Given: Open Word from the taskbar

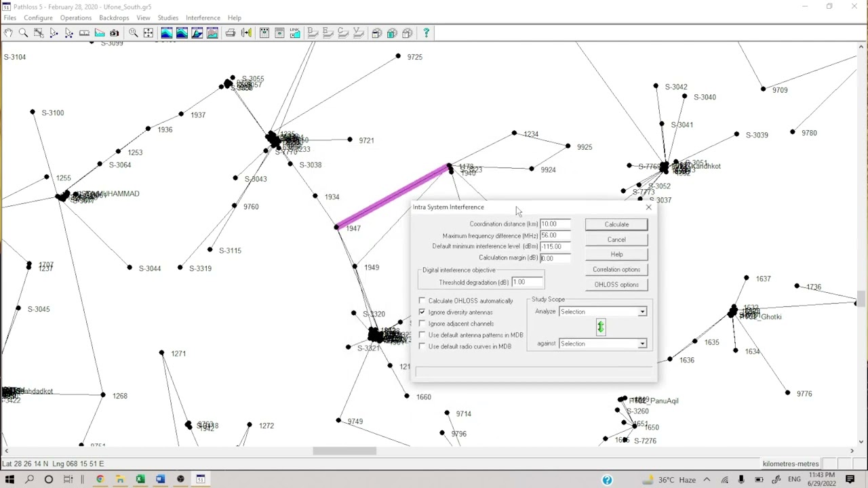Looking at the screenshot, I should (160, 479).
